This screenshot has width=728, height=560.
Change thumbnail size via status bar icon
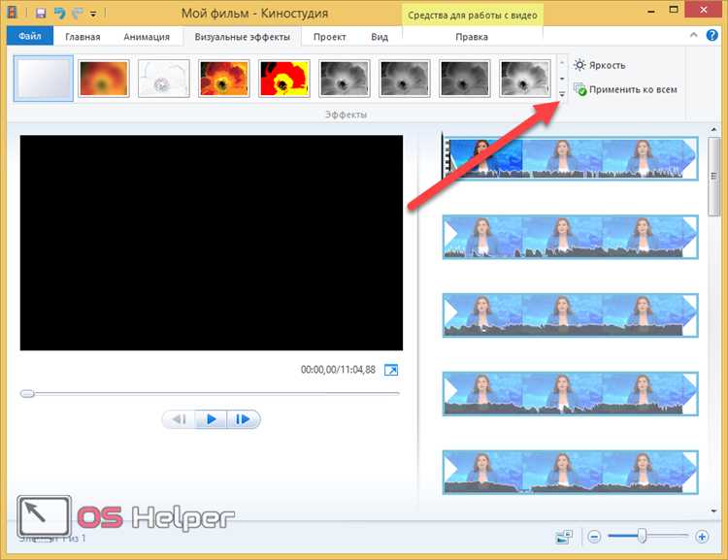click(x=564, y=538)
